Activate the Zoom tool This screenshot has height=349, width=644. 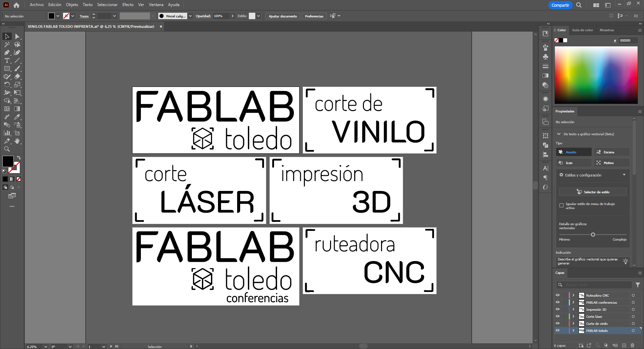point(7,149)
